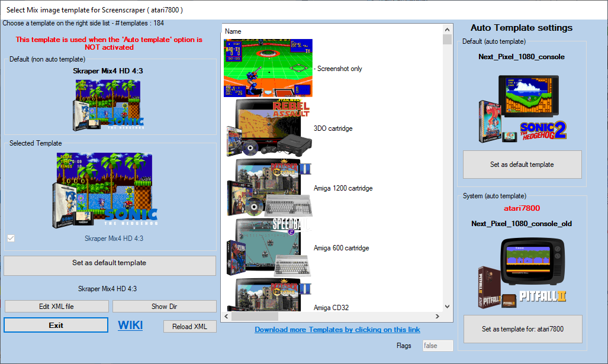Click the Next_Pixel_1080_console Sonic 2 preview

(x=522, y=109)
